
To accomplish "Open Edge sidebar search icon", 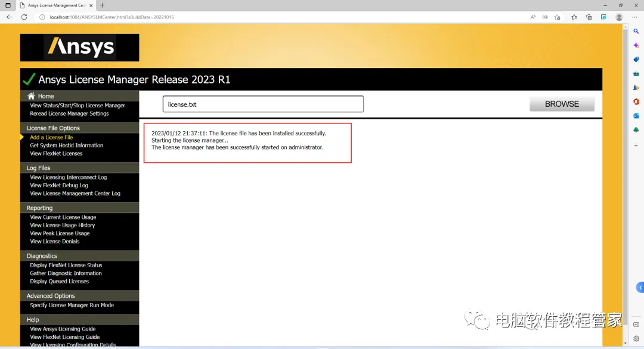I will pos(636,31).
